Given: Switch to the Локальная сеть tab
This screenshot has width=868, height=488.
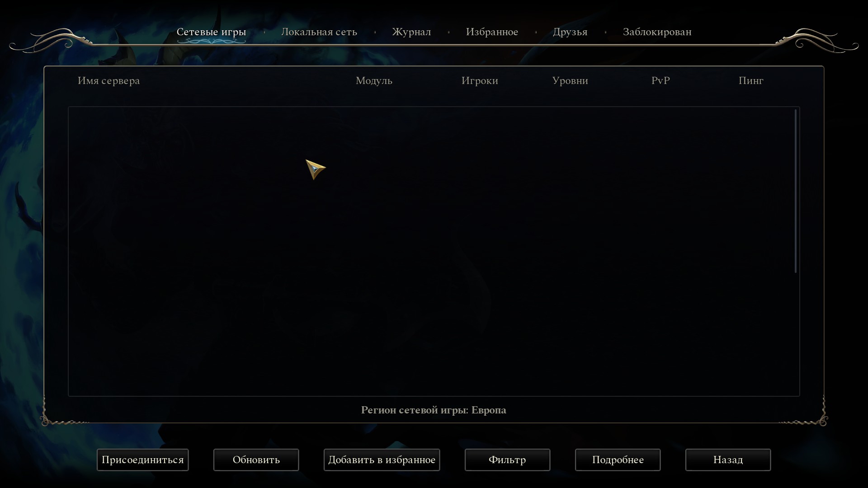Looking at the screenshot, I should [x=319, y=32].
